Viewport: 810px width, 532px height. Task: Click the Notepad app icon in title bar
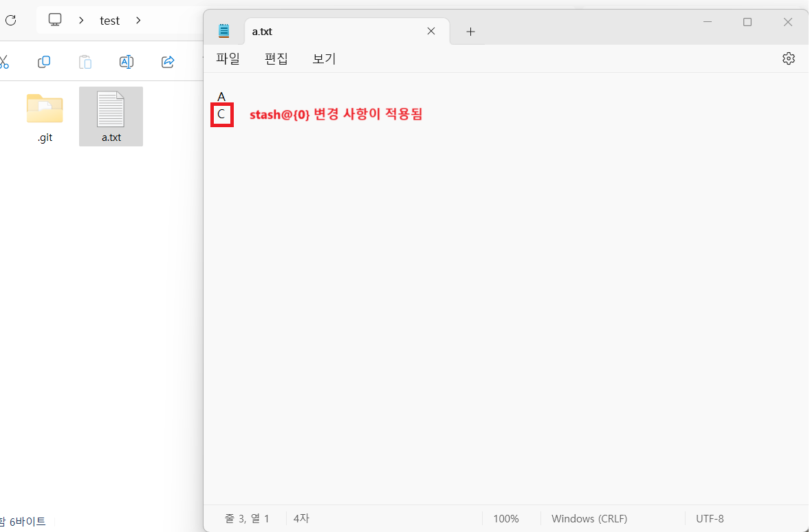tap(223, 31)
